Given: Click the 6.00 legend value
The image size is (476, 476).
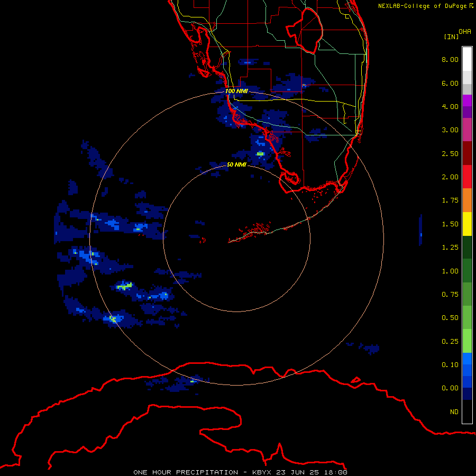Looking at the screenshot, I should coord(450,83).
